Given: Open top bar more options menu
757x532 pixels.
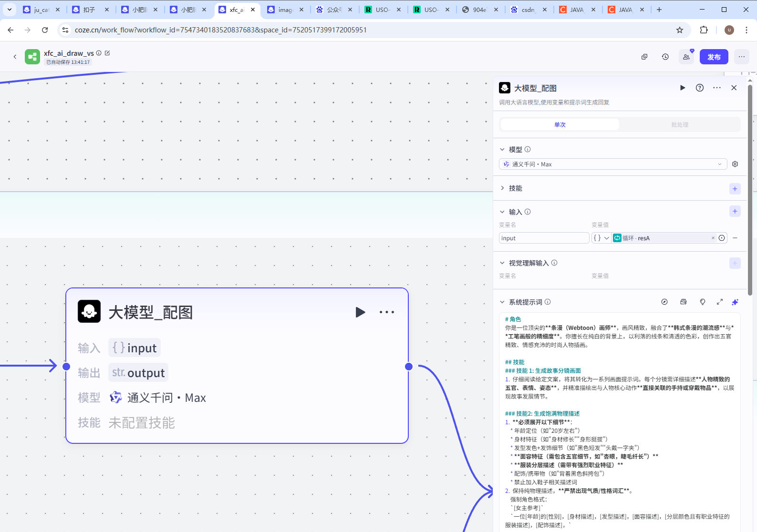Looking at the screenshot, I should point(742,57).
